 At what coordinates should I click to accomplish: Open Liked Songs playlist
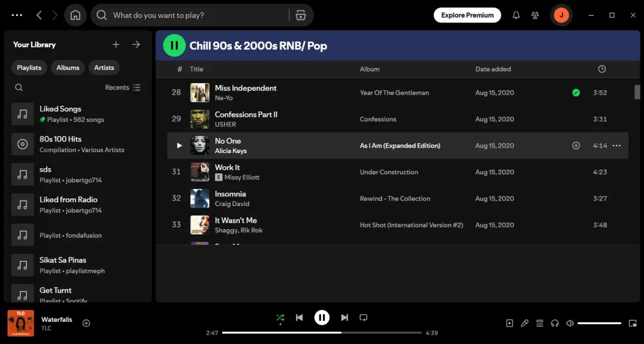pos(78,114)
